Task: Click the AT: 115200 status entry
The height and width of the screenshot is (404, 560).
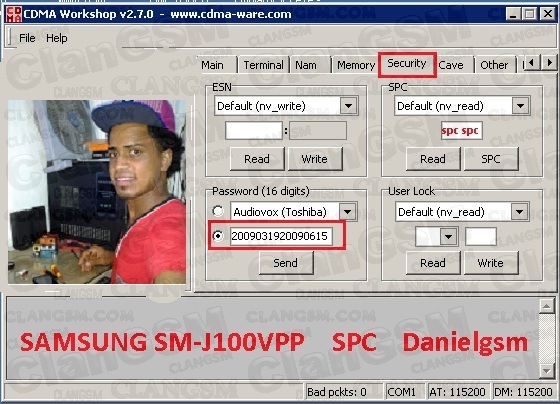Action: (x=458, y=392)
